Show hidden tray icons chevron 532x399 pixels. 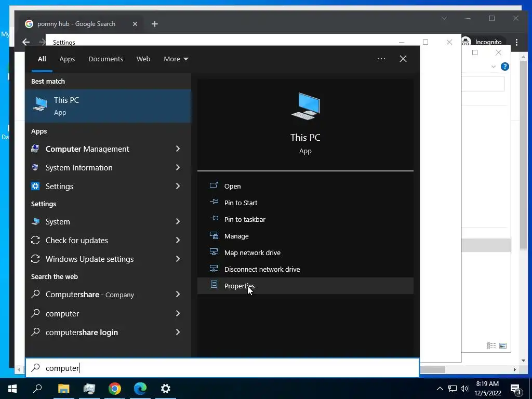[440, 389]
